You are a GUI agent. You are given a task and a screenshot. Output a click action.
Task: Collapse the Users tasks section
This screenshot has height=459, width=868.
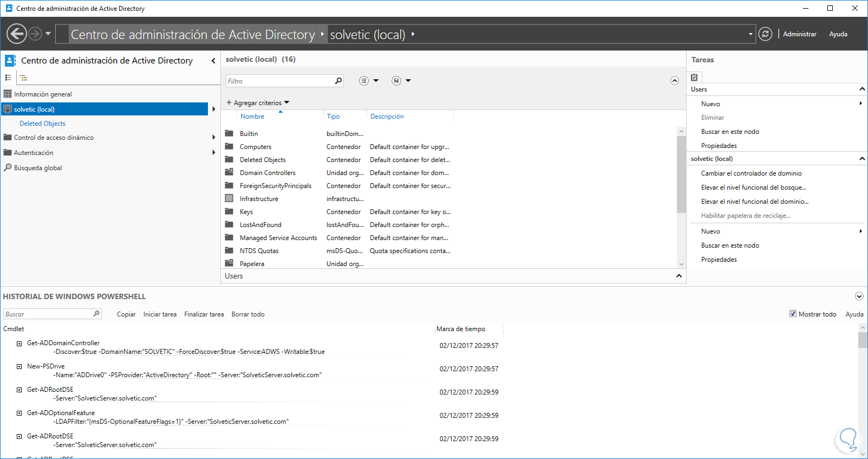coord(862,89)
